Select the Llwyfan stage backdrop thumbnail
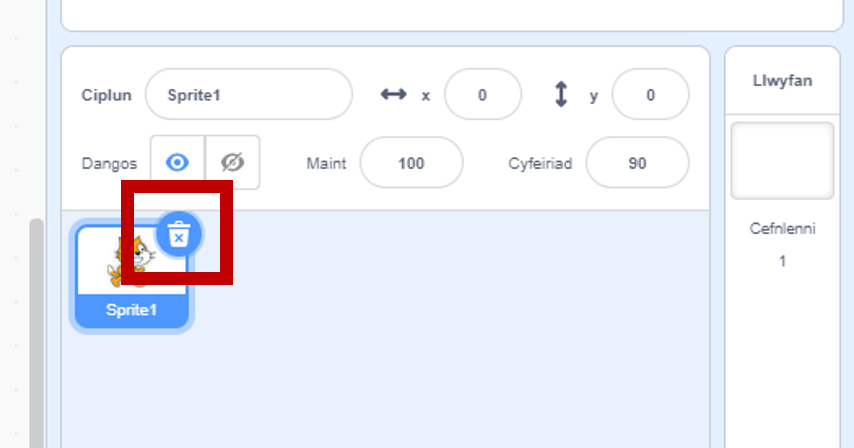This screenshot has width=854, height=448. 782,161
